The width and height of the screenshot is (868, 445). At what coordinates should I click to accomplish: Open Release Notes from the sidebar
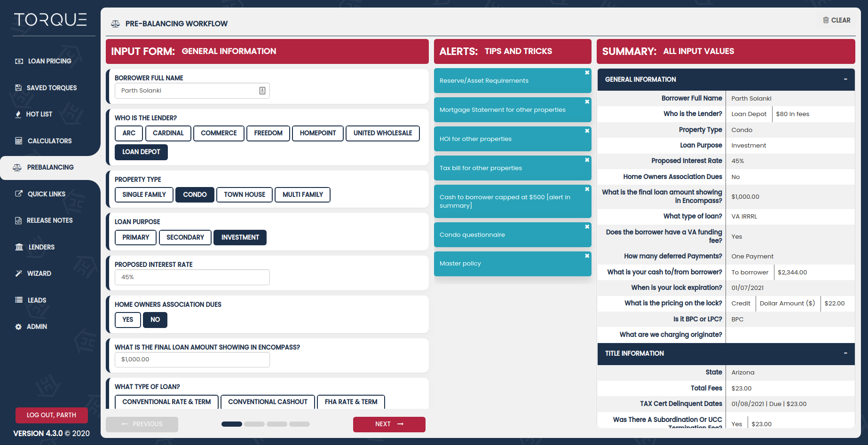click(49, 220)
